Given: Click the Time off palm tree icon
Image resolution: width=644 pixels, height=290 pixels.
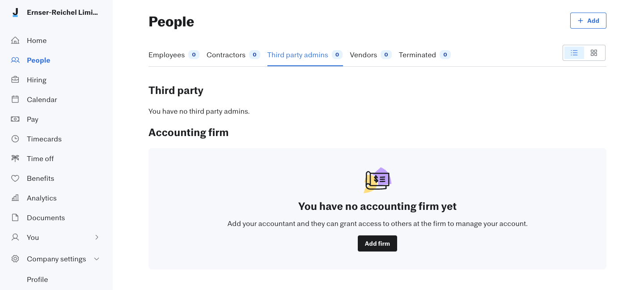Looking at the screenshot, I should point(15,158).
